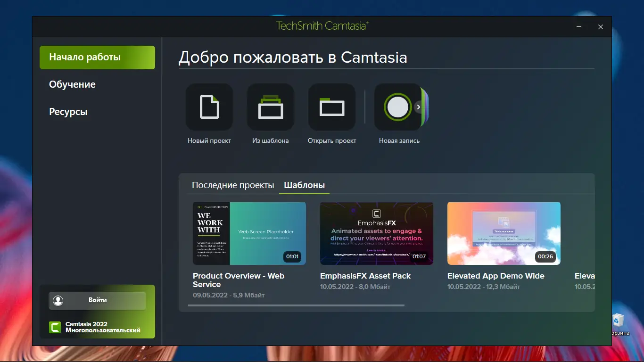Open the EmphasisFX Asset Pack template
Viewport: 644px width, 362px height.
[x=376, y=233]
